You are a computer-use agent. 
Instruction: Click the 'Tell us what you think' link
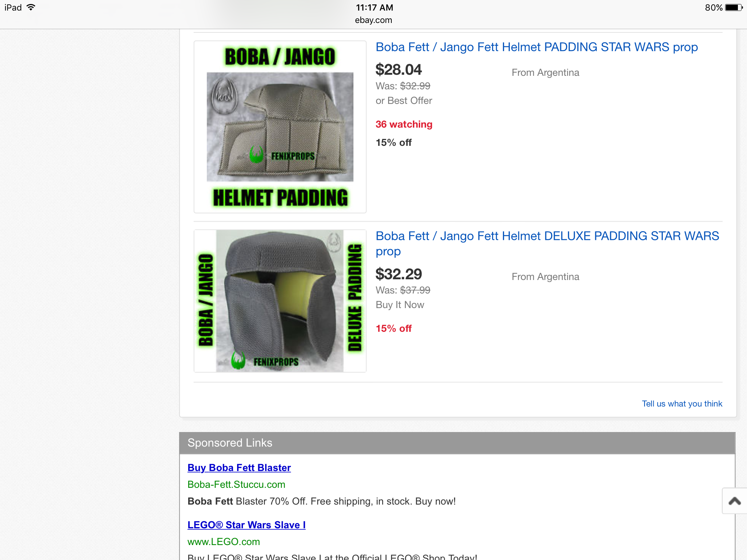[682, 404]
